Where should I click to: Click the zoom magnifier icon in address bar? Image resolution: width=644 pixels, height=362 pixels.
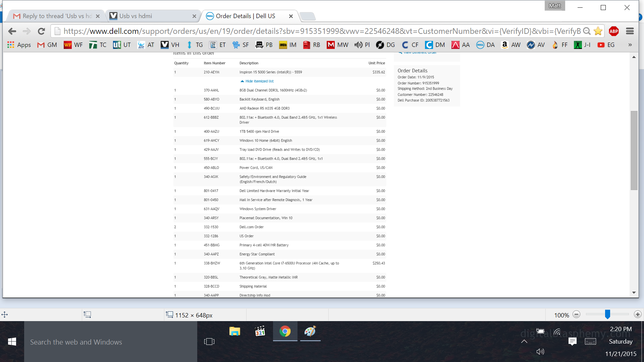587,31
